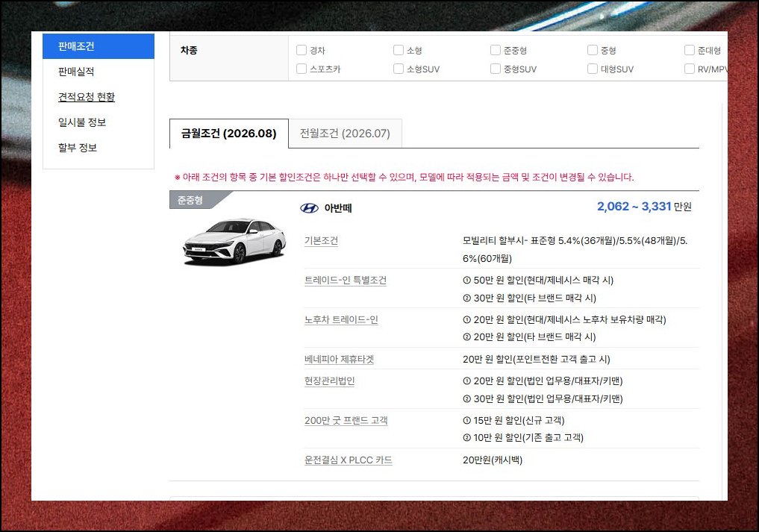
Task: Select 할부 정보 in sidebar
Action: [x=78, y=148]
